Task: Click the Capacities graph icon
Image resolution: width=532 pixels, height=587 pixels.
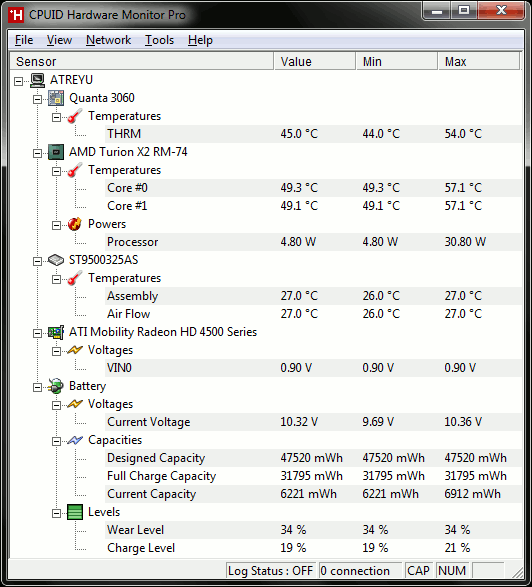Action: (75, 440)
